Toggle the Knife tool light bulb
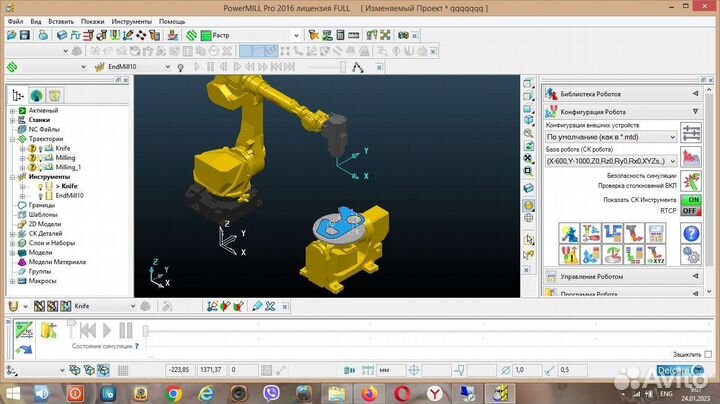This screenshot has width=720, height=404. pos(40,186)
